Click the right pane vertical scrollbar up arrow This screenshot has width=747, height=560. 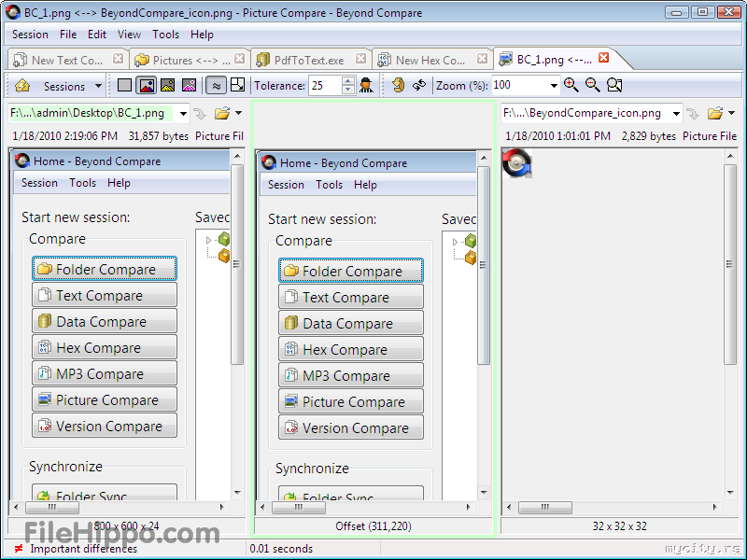click(x=730, y=156)
